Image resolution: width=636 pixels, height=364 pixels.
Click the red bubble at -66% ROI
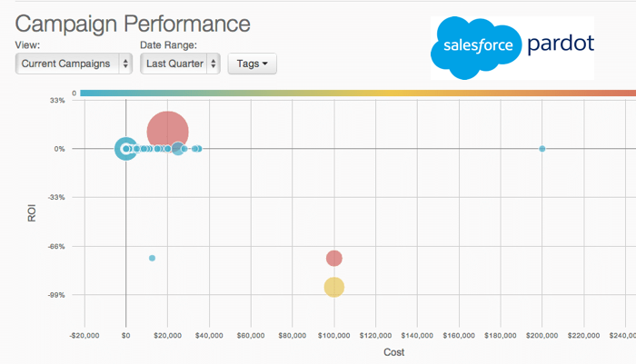click(x=333, y=258)
